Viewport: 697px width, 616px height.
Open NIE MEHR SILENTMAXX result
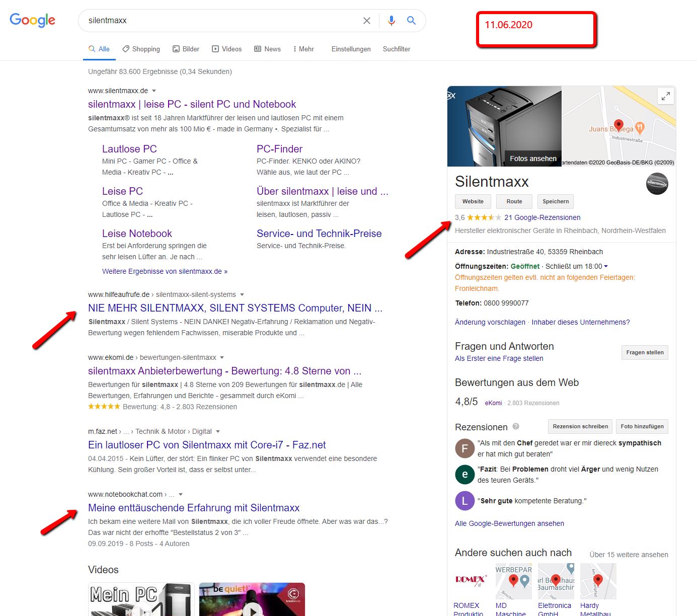235,308
